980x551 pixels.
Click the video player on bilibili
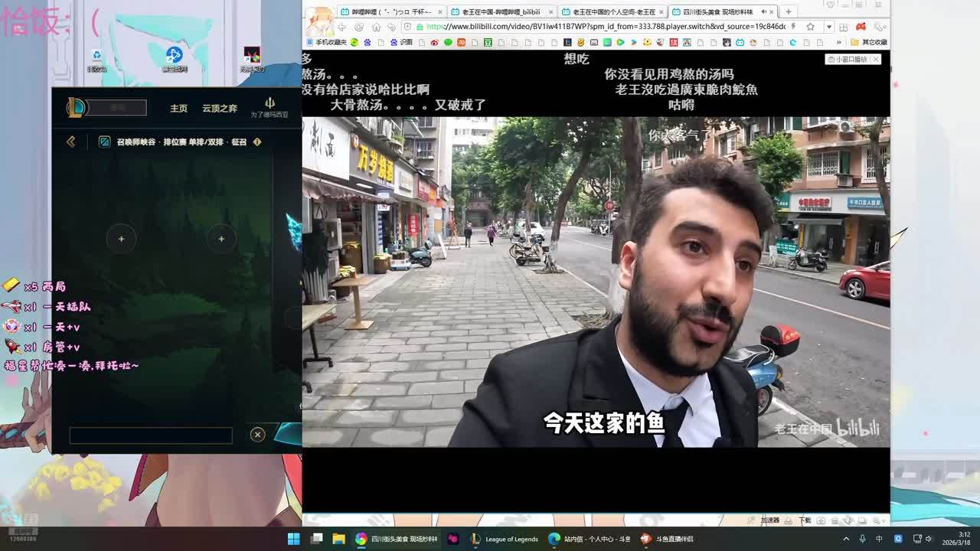[596, 282]
